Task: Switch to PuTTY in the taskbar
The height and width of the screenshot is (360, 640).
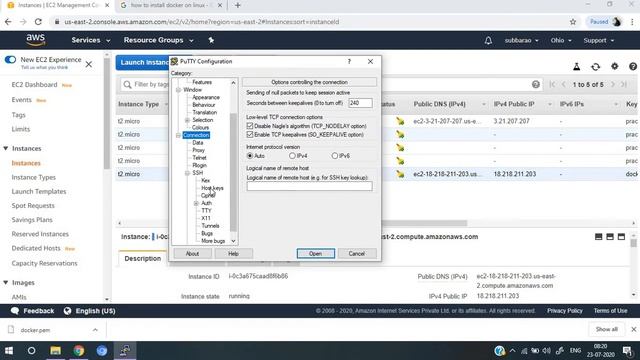Action: [125, 351]
